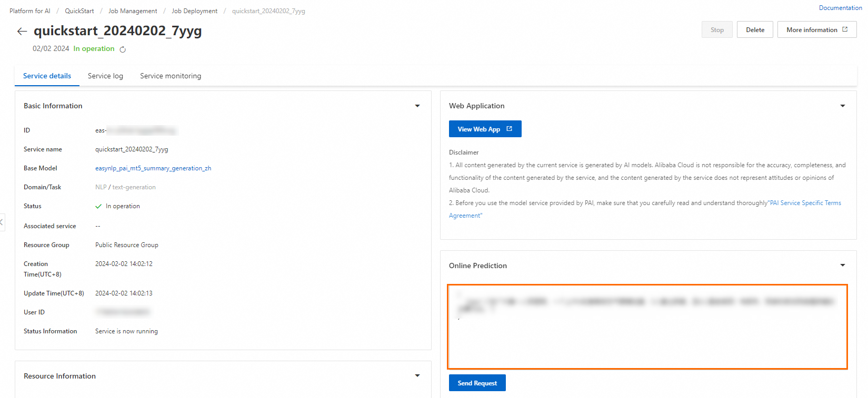Click the back arrow beside the job title
Image resolution: width=868 pixels, height=398 pixels.
(22, 32)
